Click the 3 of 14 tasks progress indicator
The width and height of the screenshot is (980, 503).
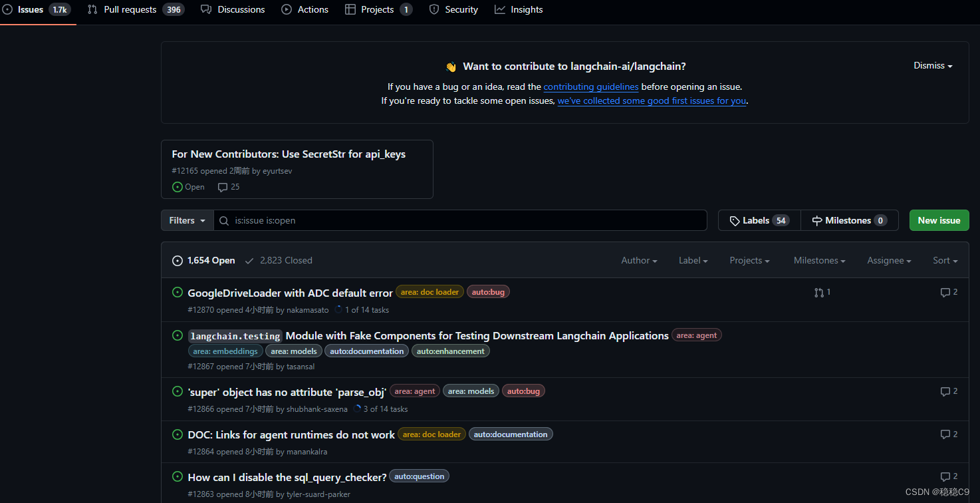380,409
